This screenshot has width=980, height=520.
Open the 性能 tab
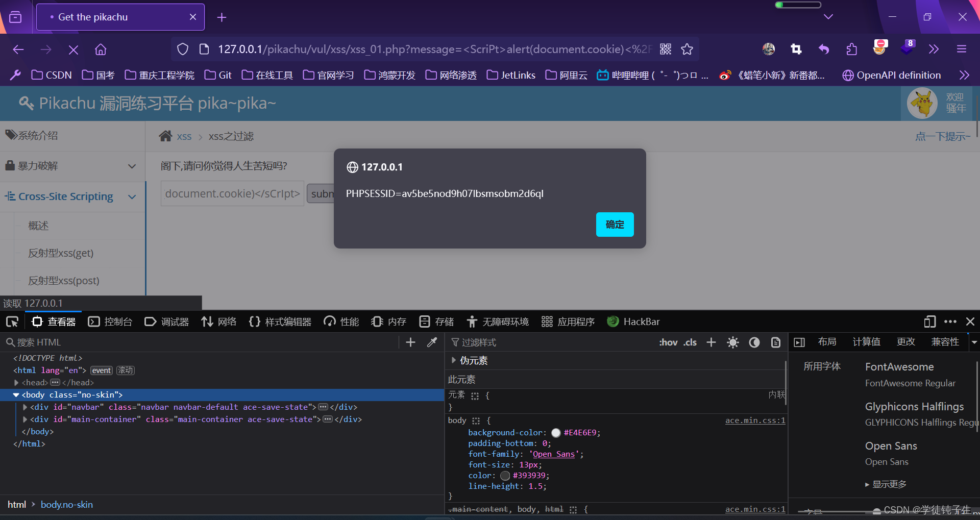341,321
